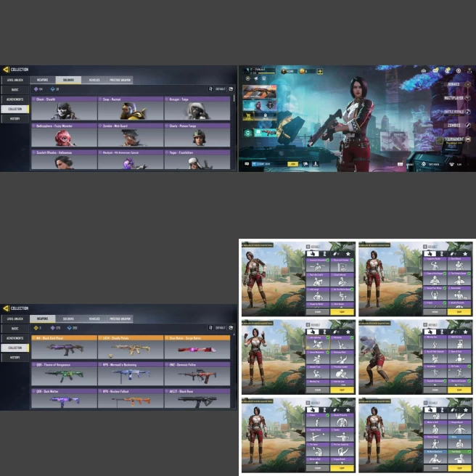Open Prestige Weapon tab in the Soldiers collection screen

(x=120, y=80)
